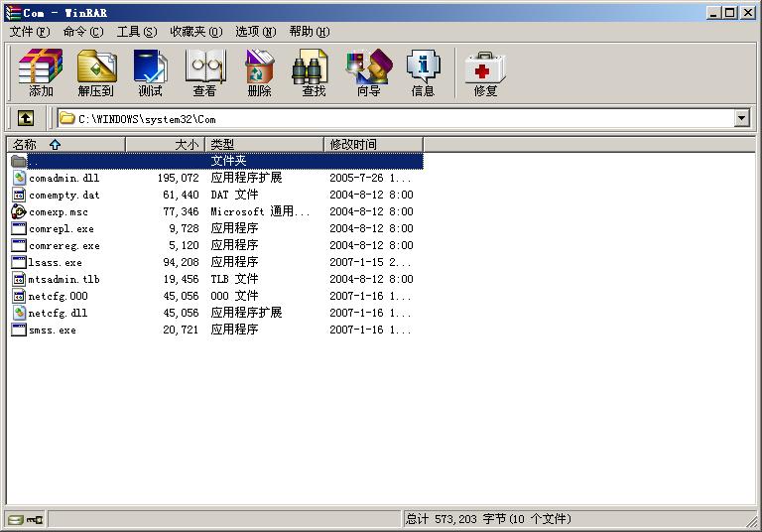Click the status bar total 573,203 字节 text

click(x=488, y=519)
